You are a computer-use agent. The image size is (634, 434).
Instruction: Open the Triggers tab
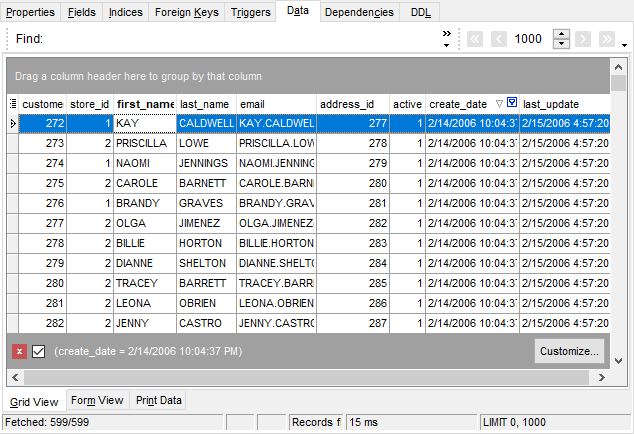249,12
